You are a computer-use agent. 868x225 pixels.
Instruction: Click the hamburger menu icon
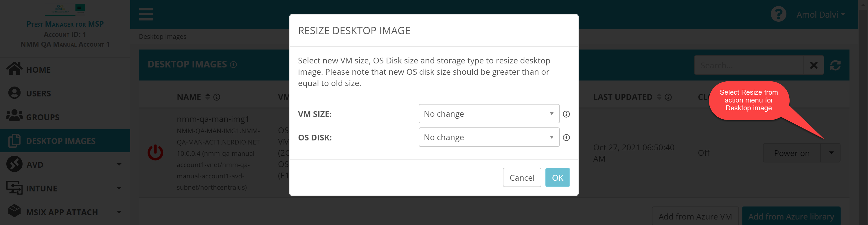146,14
